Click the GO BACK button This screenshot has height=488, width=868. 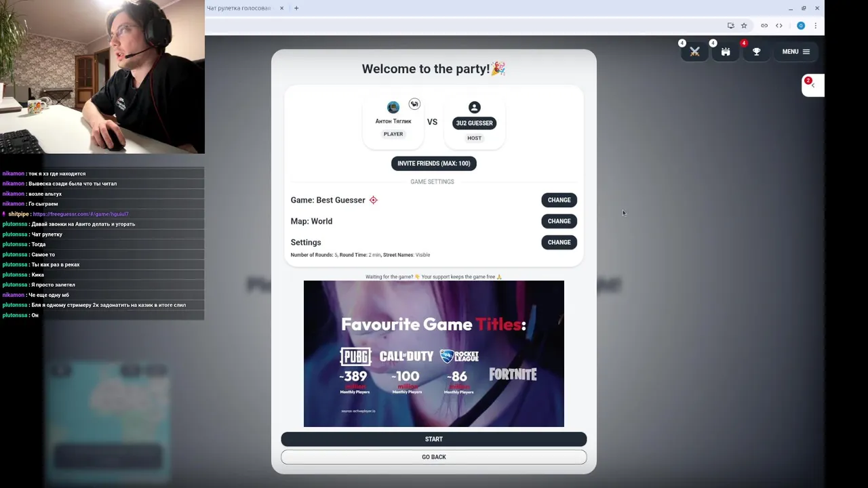tap(433, 457)
